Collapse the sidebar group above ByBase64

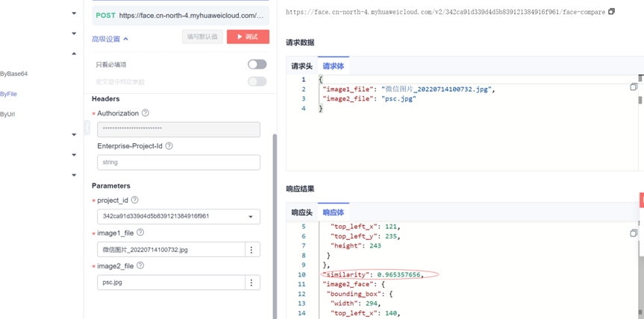(74, 54)
